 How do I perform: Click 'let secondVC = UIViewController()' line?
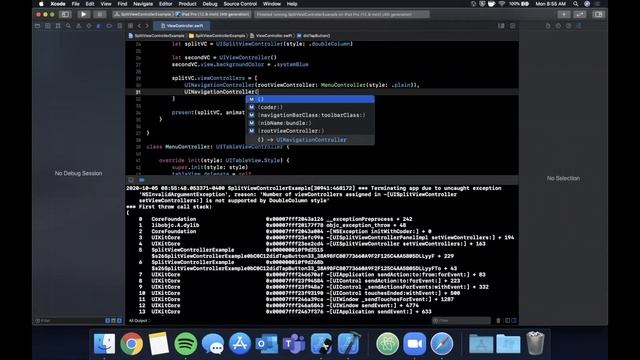[x=224, y=58]
